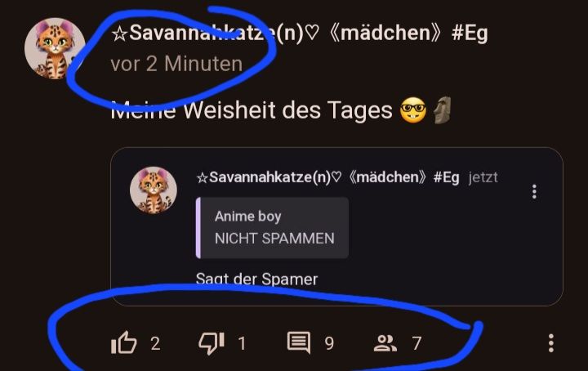The width and height of the screenshot is (588, 371).
Task: Select the 'Meine Weisheit des Tages' text
Action: [252, 110]
